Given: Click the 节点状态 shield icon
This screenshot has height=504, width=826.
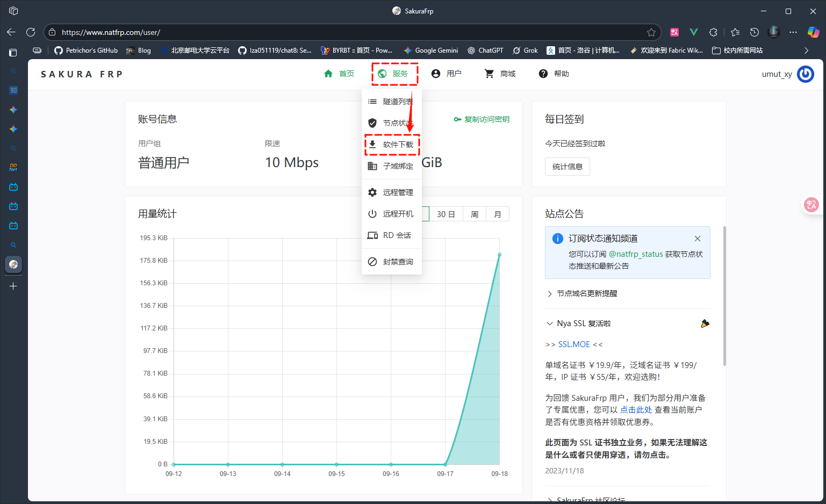Looking at the screenshot, I should (x=372, y=123).
